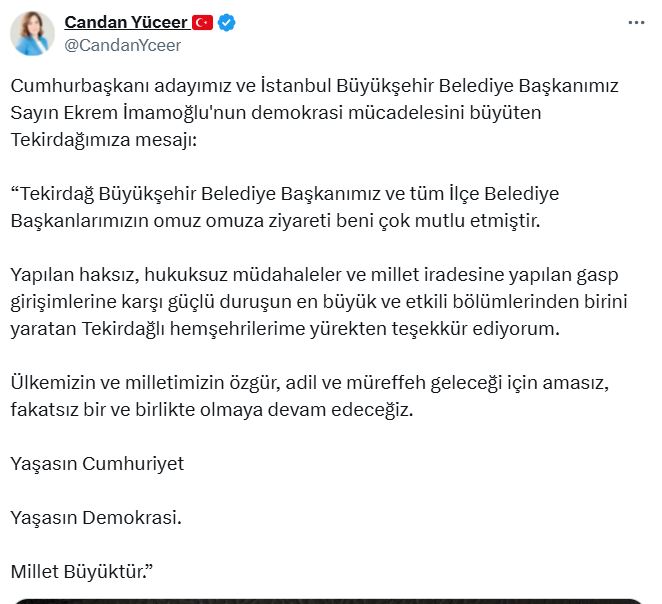Click the Candan Yüceer display name link
The height and width of the screenshot is (604, 662).
click(126, 22)
